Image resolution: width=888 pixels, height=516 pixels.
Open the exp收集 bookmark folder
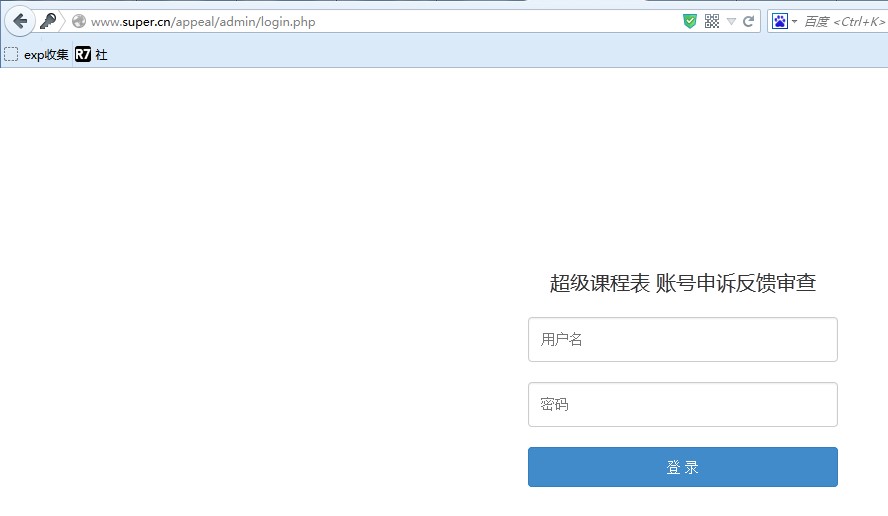point(36,54)
